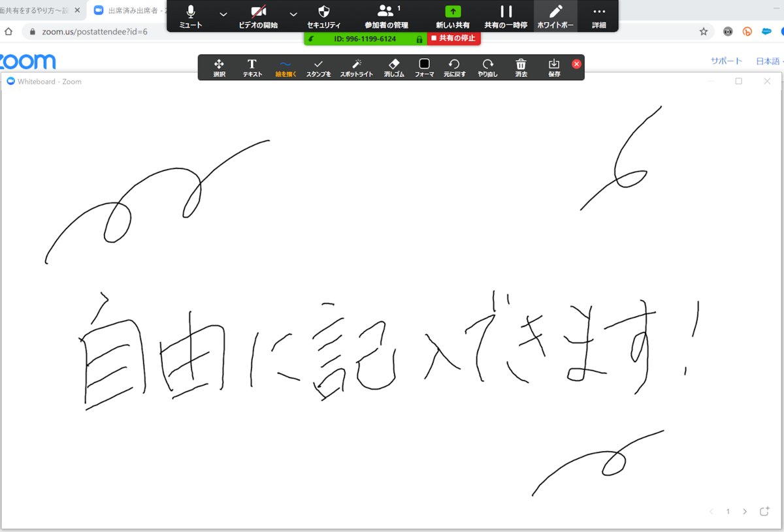The height and width of the screenshot is (532, 784).
Task: Open the サポート link
Action: point(727,61)
